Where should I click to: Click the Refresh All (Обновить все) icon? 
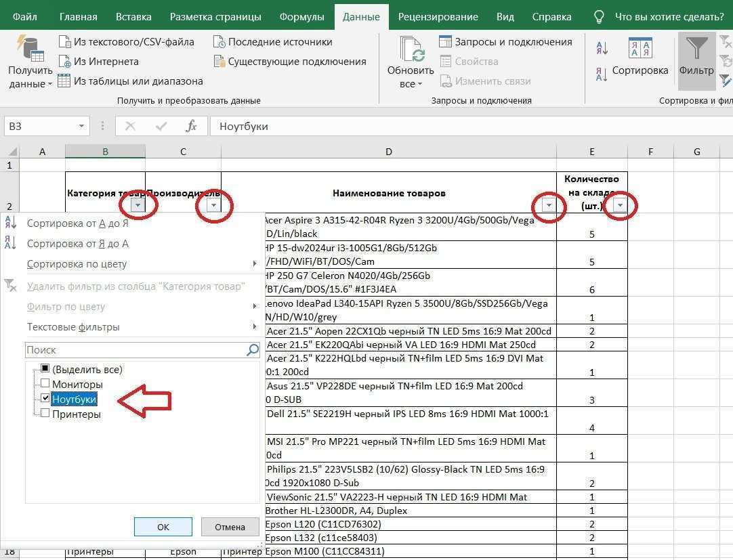pyautogui.click(x=411, y=50)
